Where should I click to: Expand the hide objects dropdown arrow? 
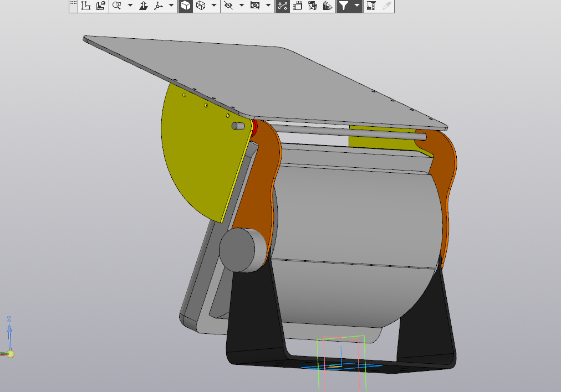241,6
